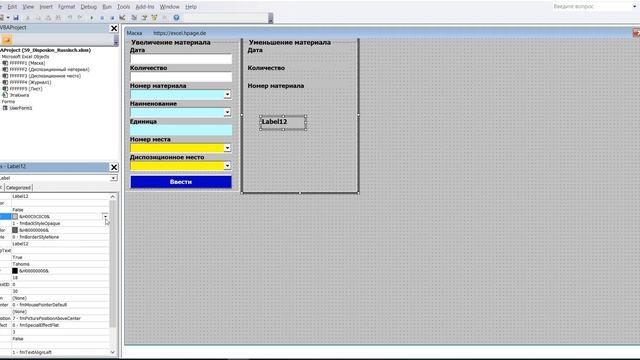Click ForeColor black swatch

15,271
